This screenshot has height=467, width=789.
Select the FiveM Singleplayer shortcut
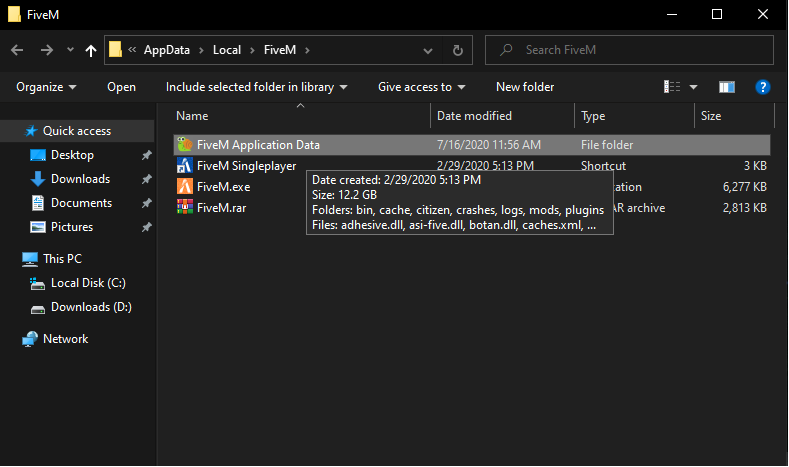pyautogui.click(x=247, y=166)
